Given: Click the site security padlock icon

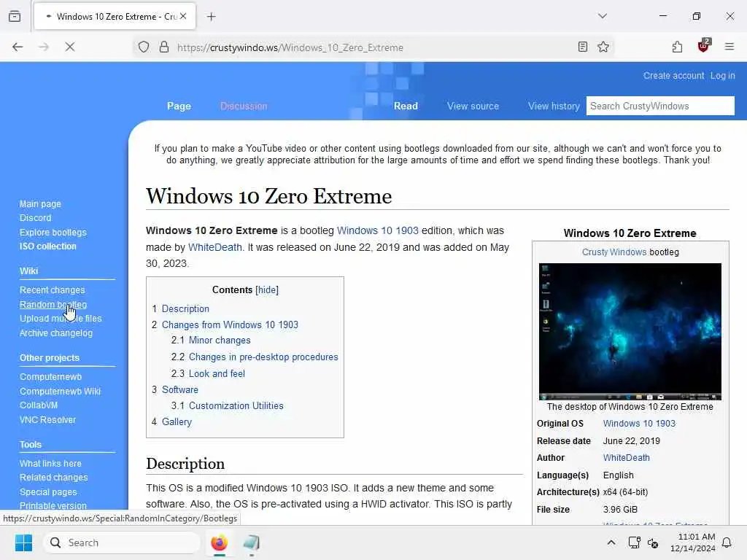Looking at the screenshot, I should click(x=164, y=47).
